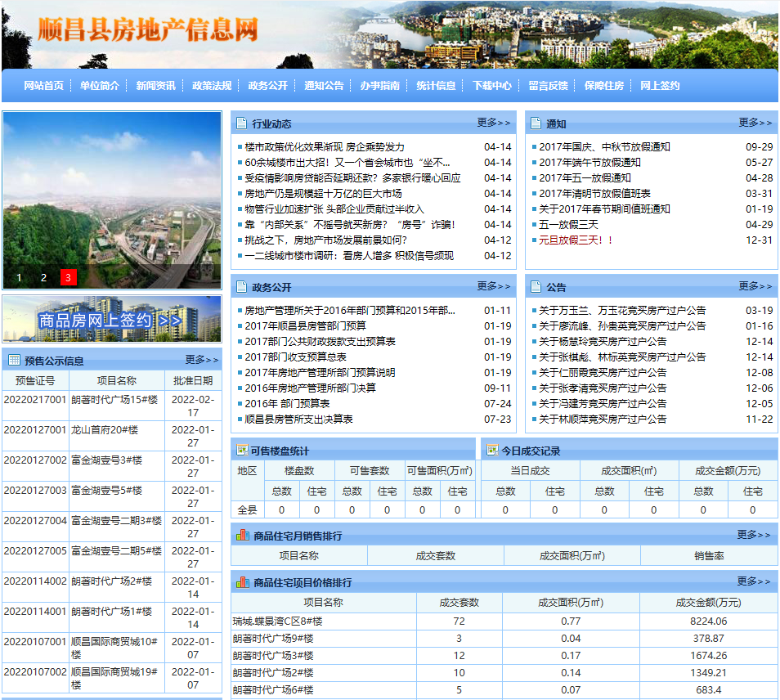Go to 网上签约 in navigation bar
This screenshot has width=780, height=700.
click(660, 86)
